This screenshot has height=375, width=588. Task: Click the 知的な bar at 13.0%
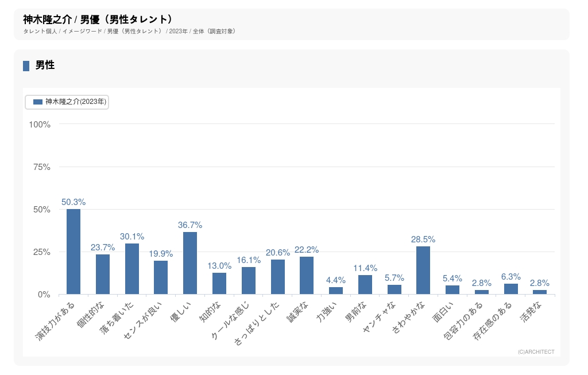point(219,283)
